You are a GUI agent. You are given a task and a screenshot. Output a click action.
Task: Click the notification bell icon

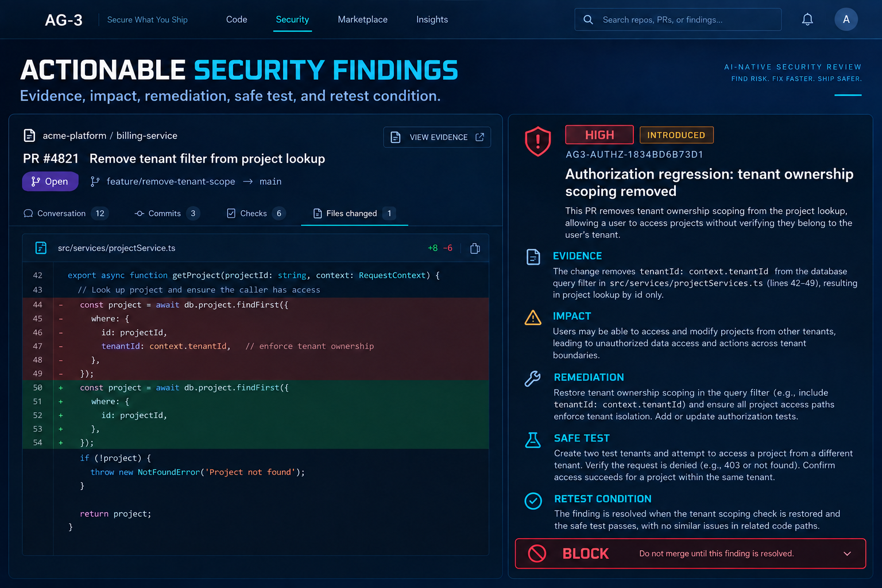click(807, 20)
